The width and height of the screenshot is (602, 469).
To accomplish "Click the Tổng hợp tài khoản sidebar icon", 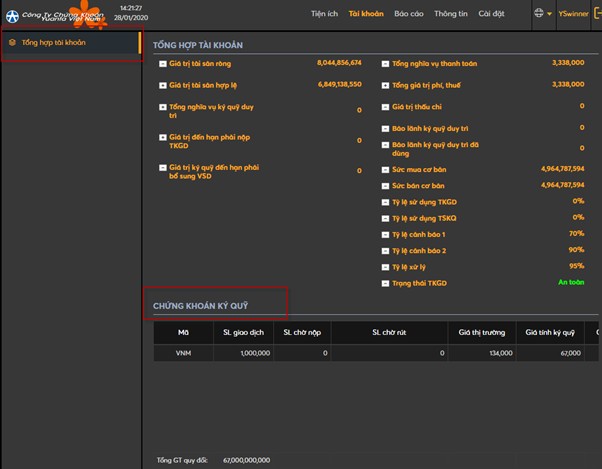I will 12,43.
